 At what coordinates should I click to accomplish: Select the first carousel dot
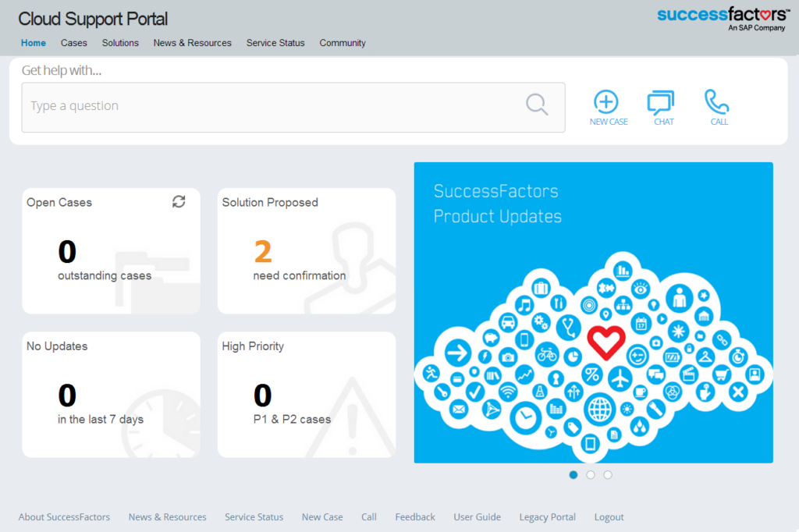(574, 475)
